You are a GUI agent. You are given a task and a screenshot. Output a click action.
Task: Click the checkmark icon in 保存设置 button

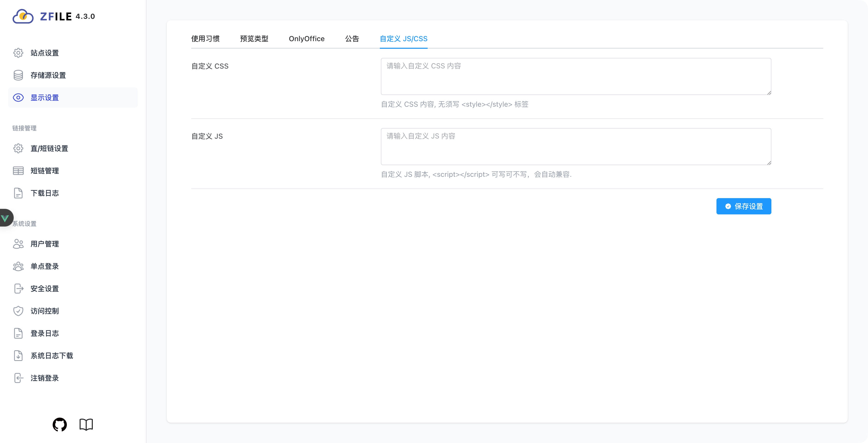(728, 206)
